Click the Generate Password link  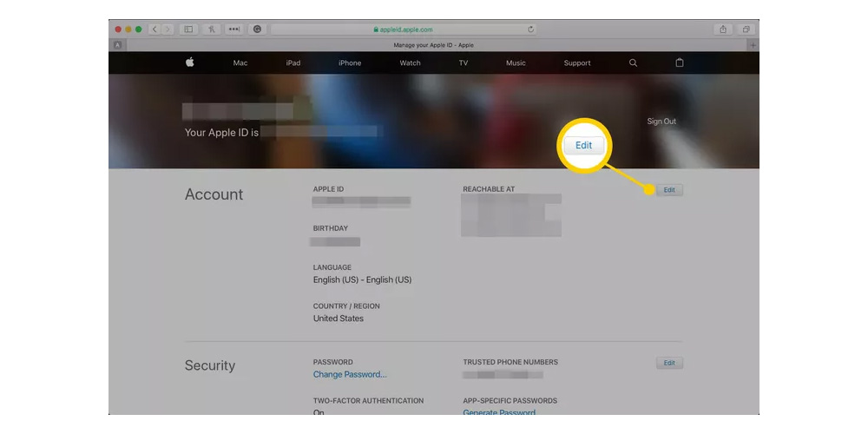point(499,412)
